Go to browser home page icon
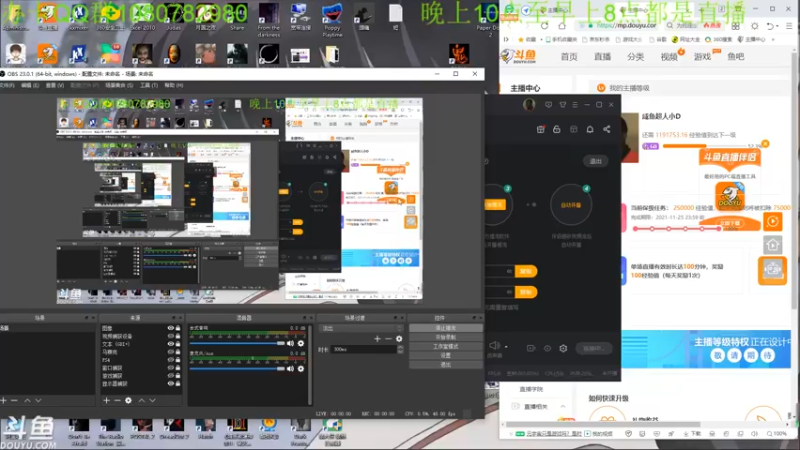 point(562,26)
